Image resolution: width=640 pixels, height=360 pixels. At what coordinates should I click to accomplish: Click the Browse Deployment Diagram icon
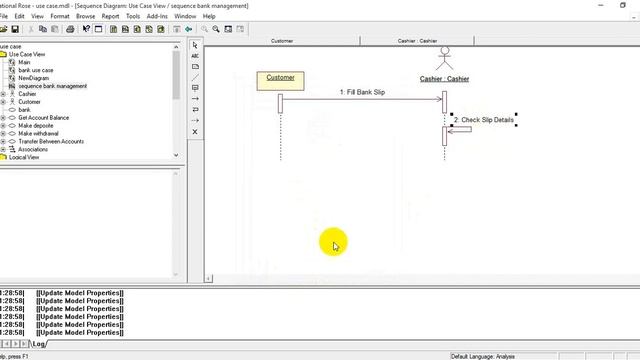pos(161,29)
